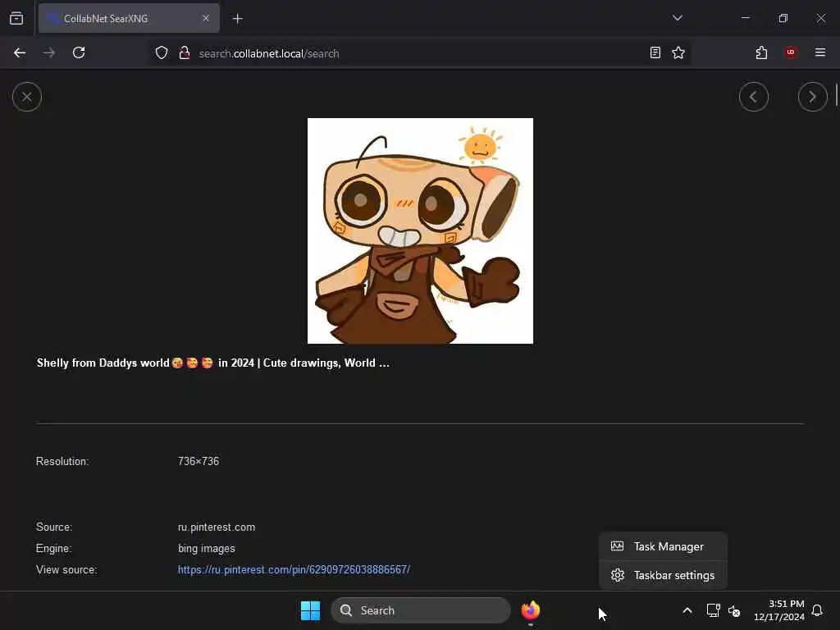Click the connection security padlock icon
Image resolution: width=840 pixels, height=630 pixels.
pos(185,53)
